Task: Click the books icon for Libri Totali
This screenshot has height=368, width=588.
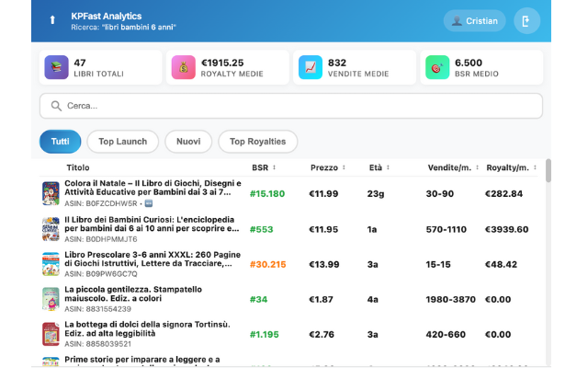Action: 56,67
